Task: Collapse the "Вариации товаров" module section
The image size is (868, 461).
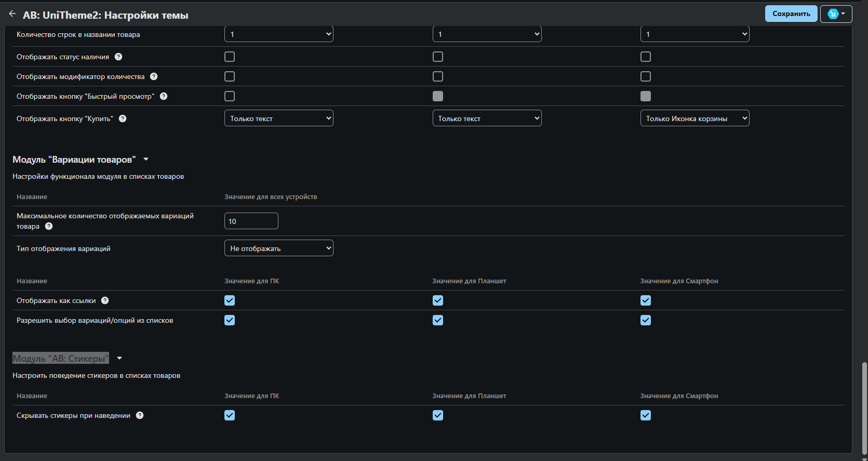Action: point(146,160)
